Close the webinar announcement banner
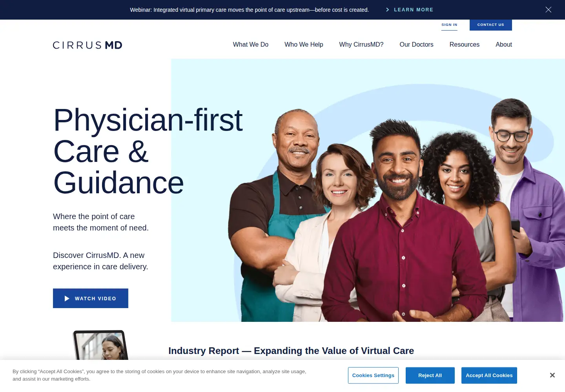This screenshot has height=392, width=565. 548,10
